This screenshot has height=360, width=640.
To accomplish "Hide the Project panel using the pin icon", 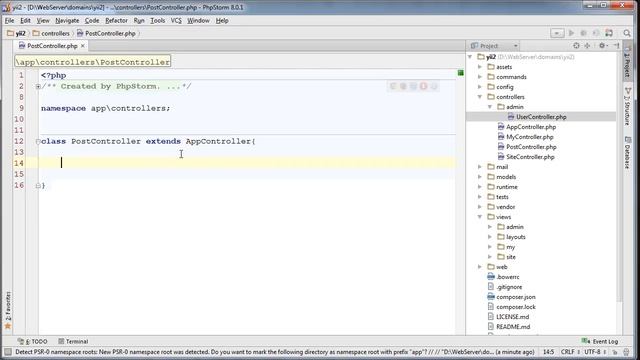I will point(616,46).
